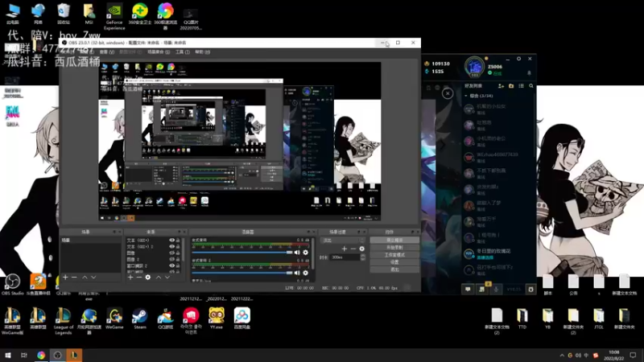Open the 台式音响 2 mixer gear settings
Viewport: 644px width, 362px height.
306,273
